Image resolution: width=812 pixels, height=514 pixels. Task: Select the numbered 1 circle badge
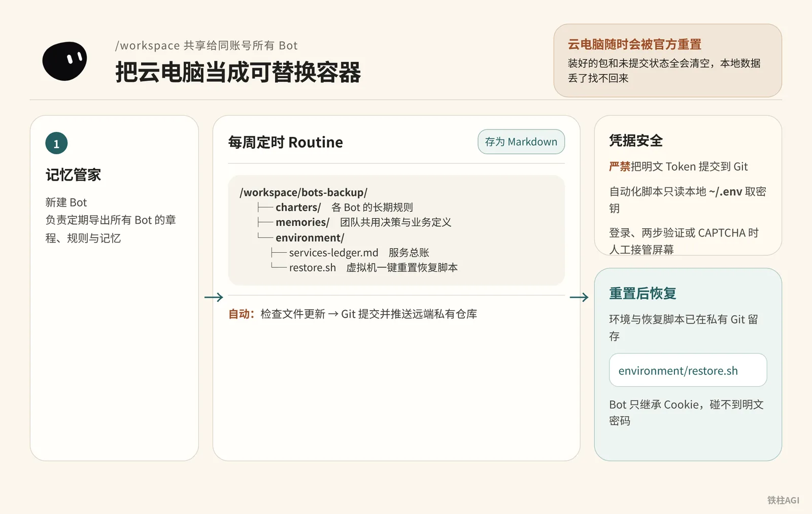point(56,144)
